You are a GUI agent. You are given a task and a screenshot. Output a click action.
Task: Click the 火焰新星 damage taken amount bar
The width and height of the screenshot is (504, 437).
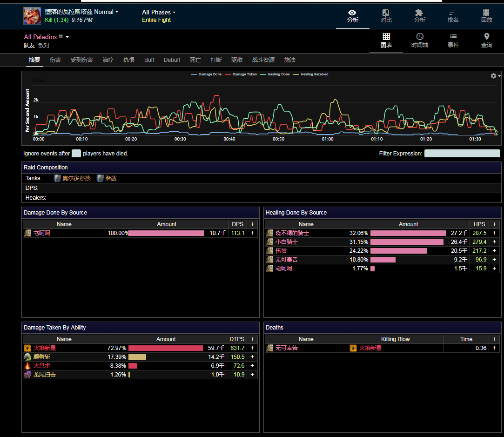point(165,348)
